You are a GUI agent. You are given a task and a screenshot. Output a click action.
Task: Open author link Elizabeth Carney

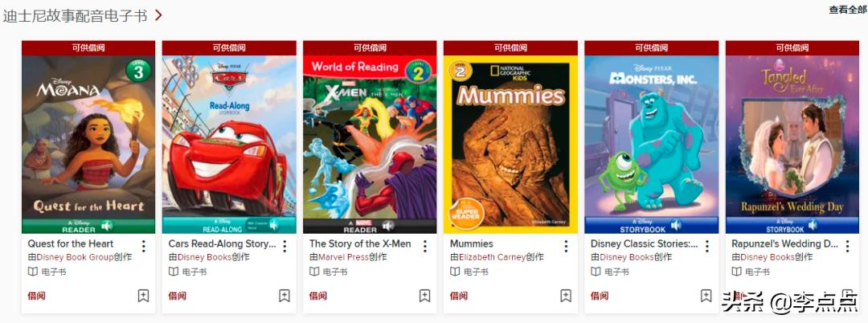pos(492,257)
